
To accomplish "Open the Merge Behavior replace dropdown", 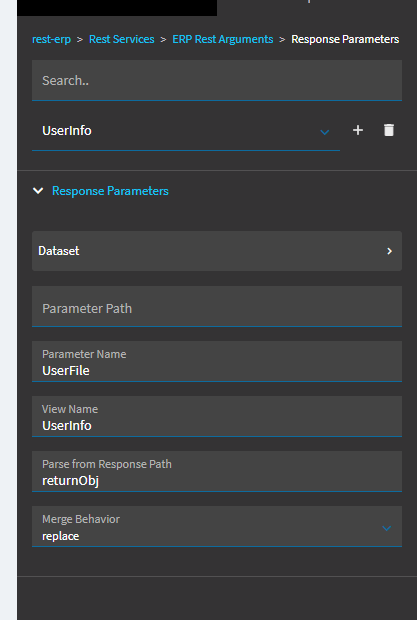I will point(217,526).
